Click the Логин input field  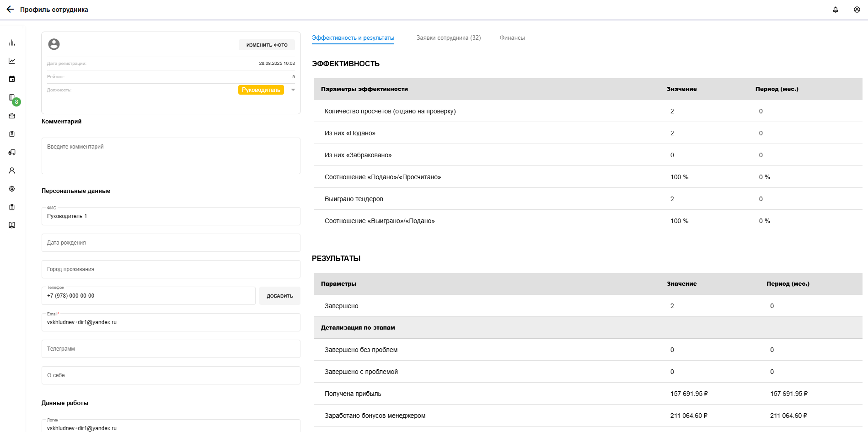tap(171, 426)
